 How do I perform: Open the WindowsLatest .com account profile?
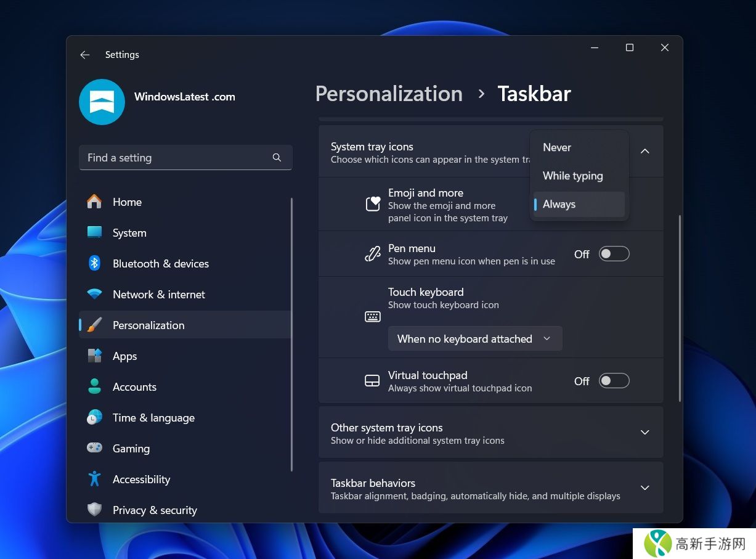(102, 102)
